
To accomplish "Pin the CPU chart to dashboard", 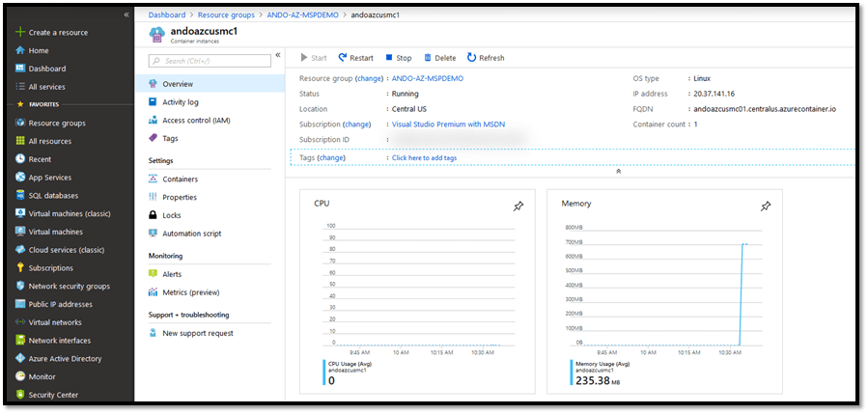I will (x=518, y=207).
